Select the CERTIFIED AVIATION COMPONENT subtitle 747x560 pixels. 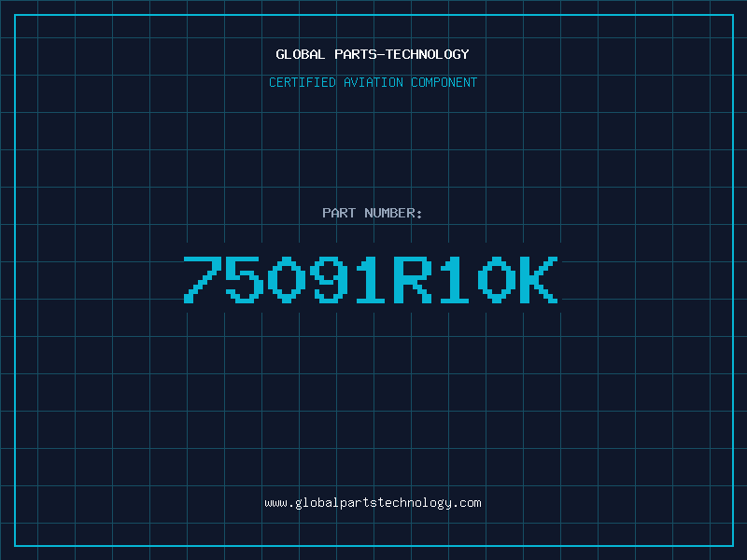click(373, 82)
